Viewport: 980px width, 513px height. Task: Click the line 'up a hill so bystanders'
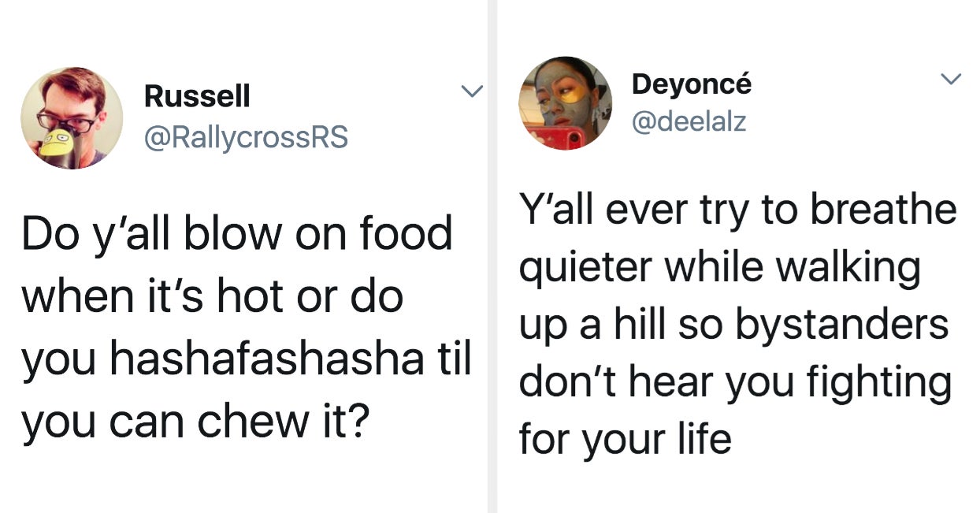[733, 325]
